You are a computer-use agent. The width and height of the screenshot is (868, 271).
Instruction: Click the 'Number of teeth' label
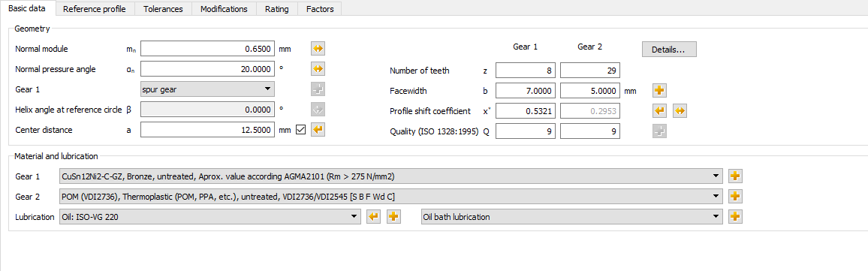(x=420, y=71)
